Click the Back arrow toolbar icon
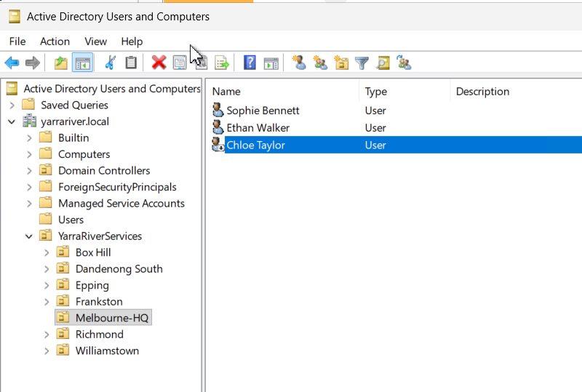 [x=12, y=63]
